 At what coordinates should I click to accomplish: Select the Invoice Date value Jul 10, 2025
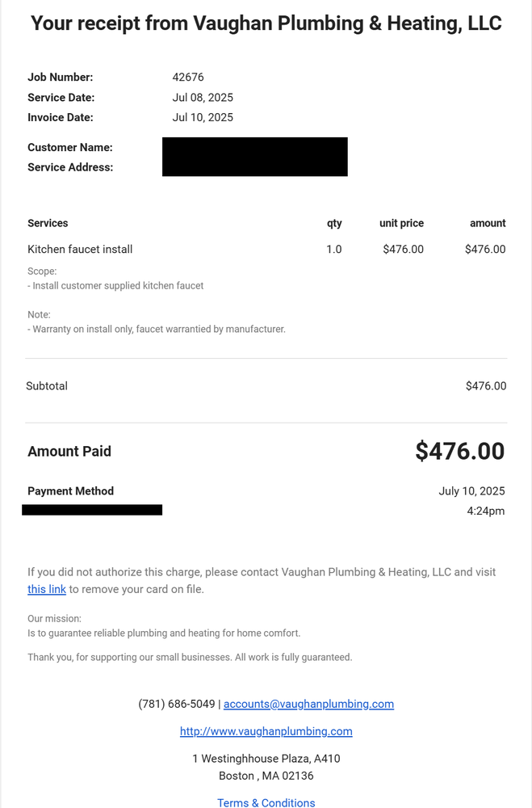coord(203,117)
